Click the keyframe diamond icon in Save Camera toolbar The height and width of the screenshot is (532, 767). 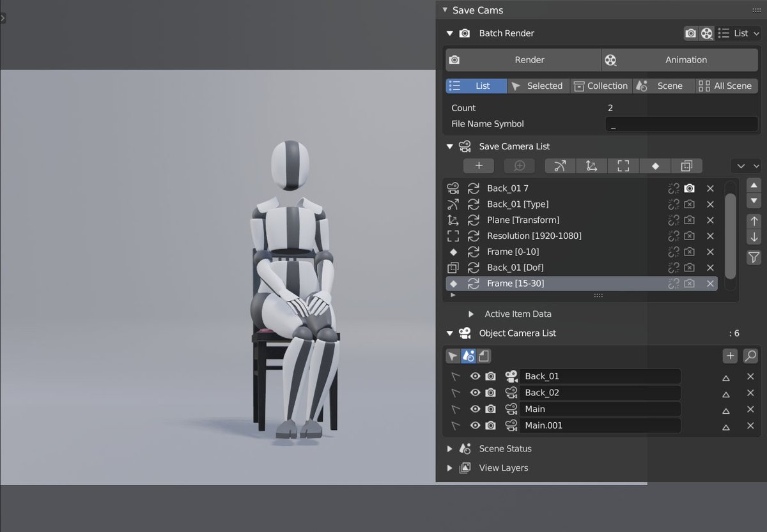(655, 166)
